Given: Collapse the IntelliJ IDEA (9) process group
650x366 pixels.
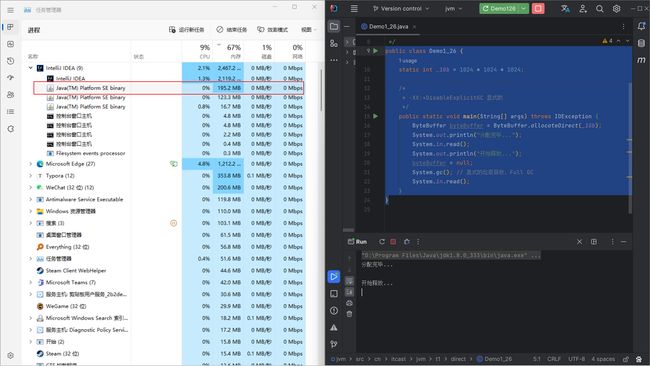Looking at the screenshot, I should click(x=31, y=68).
